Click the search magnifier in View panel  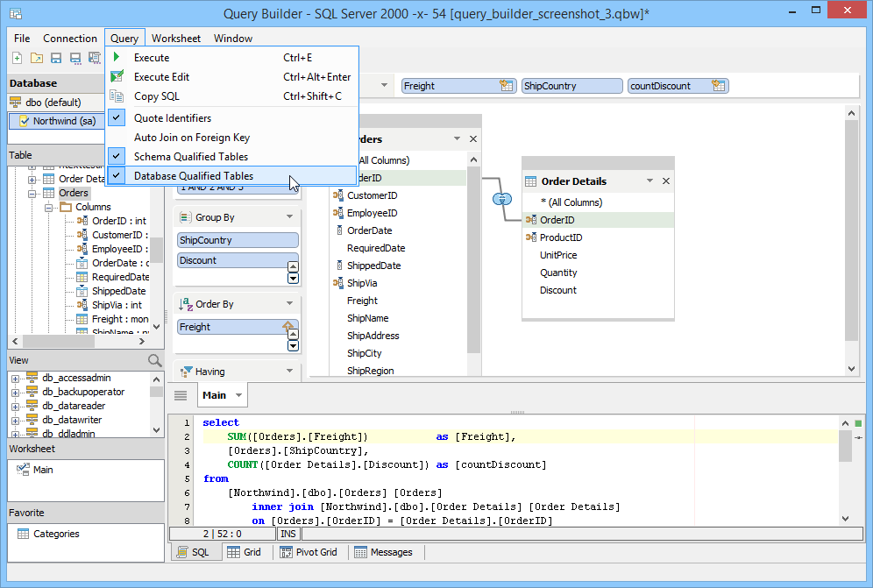pyautogui.click(x=155, y=360)
